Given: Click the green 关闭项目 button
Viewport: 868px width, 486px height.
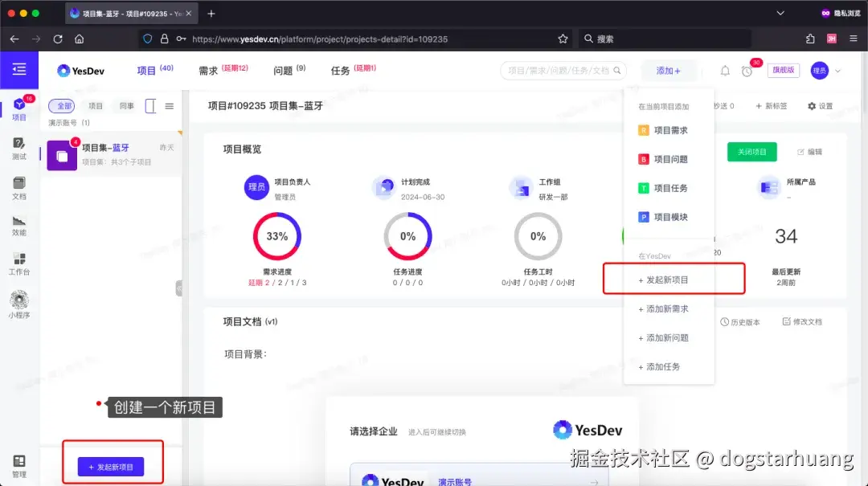Looking at the screenshot, I should tap(751, 151).
